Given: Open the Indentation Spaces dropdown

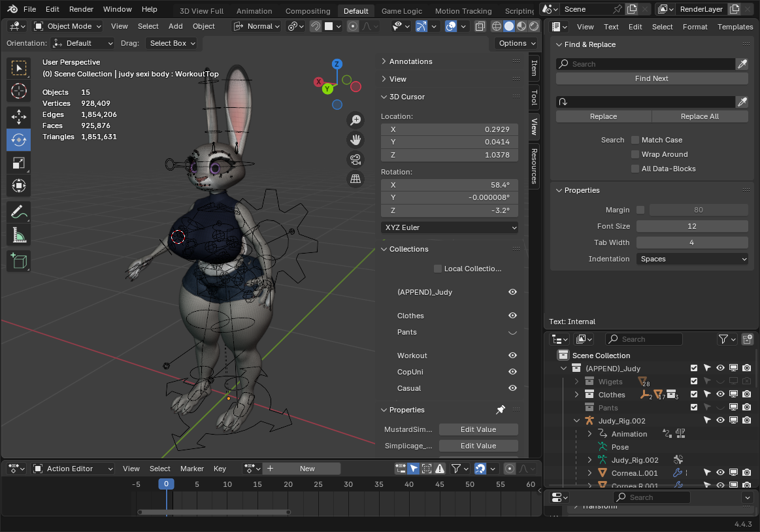Looking at the screenshot, I should (x=692, y=259).
